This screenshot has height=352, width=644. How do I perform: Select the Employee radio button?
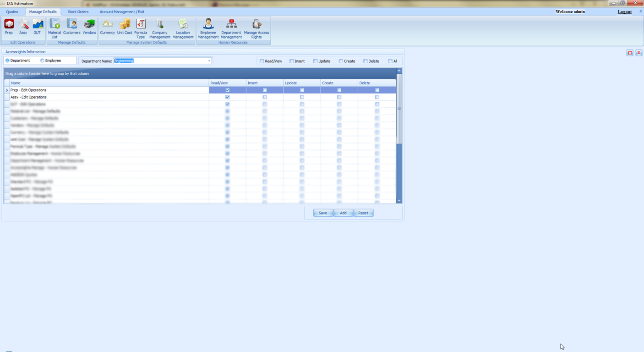coord(43,60)
